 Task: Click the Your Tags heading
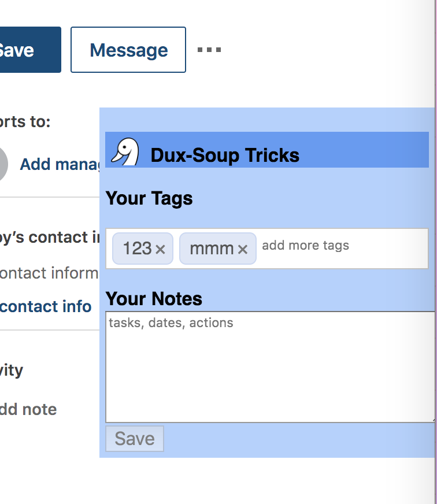[x=149, y=199]
